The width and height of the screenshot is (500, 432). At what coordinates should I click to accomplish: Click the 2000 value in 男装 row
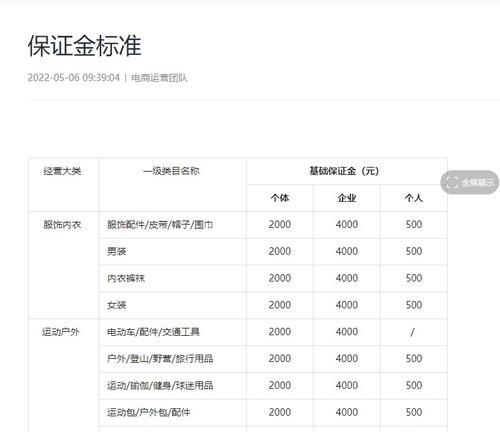[x=280, y=251]
